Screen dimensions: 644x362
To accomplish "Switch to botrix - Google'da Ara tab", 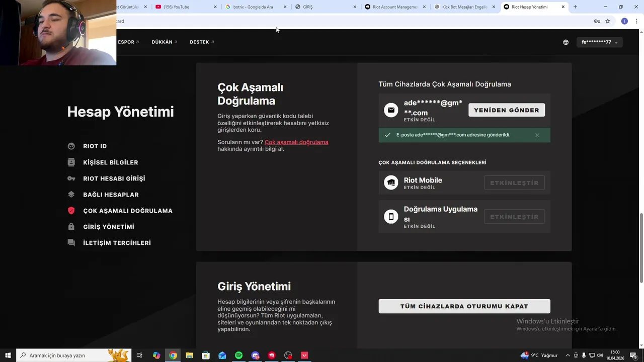I will 256,7.
